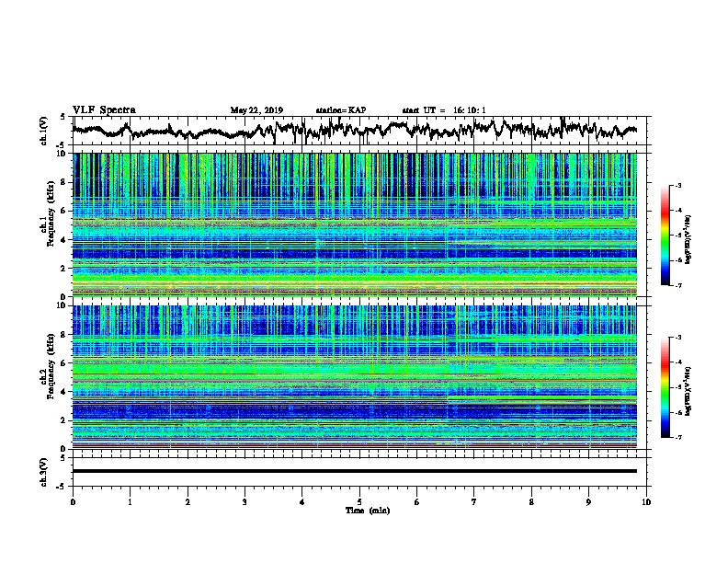Screen dimensions: 728x563
Task: Click time-axis tick label "1"
Action: click(130, 502)
